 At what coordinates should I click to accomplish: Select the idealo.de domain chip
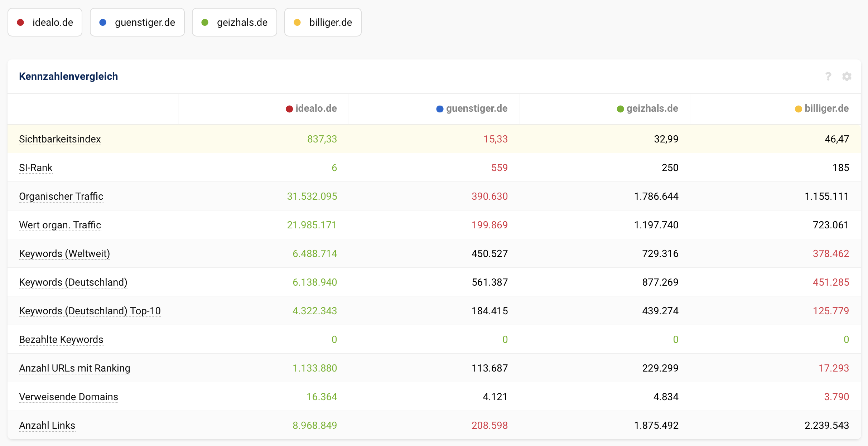tap(45, 22)
